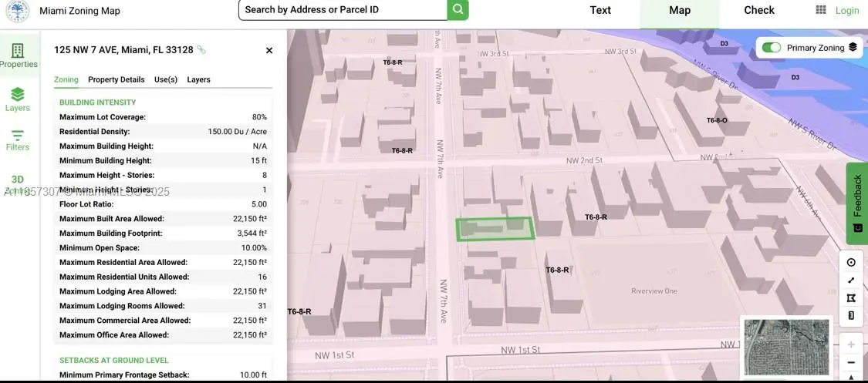Click the aerial imagery minimap thumbnail
Viewport: 868px width, 383px height.
[x=786, y=347]
